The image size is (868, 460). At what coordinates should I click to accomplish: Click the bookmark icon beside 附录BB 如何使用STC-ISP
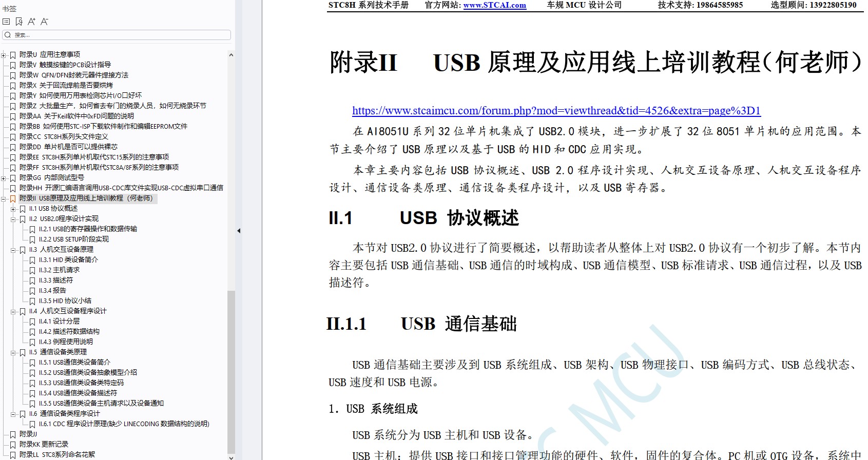(x=13, y=127)
